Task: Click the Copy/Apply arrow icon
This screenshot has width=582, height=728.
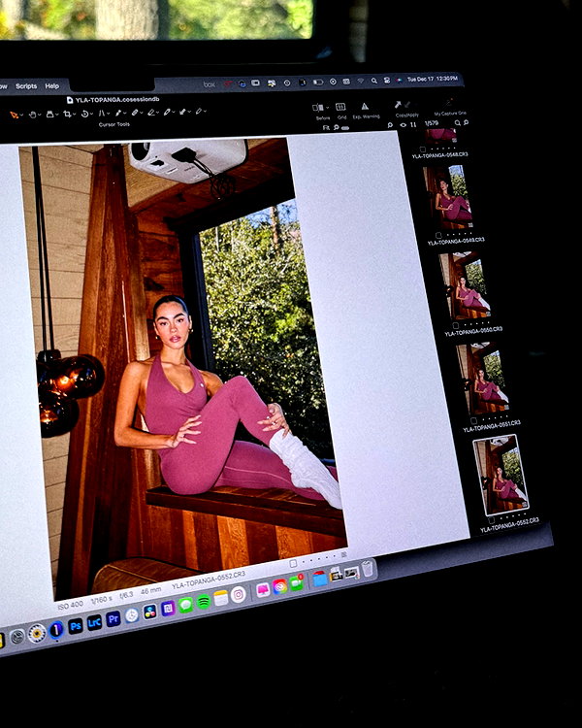Action: [x=398, y=105]
